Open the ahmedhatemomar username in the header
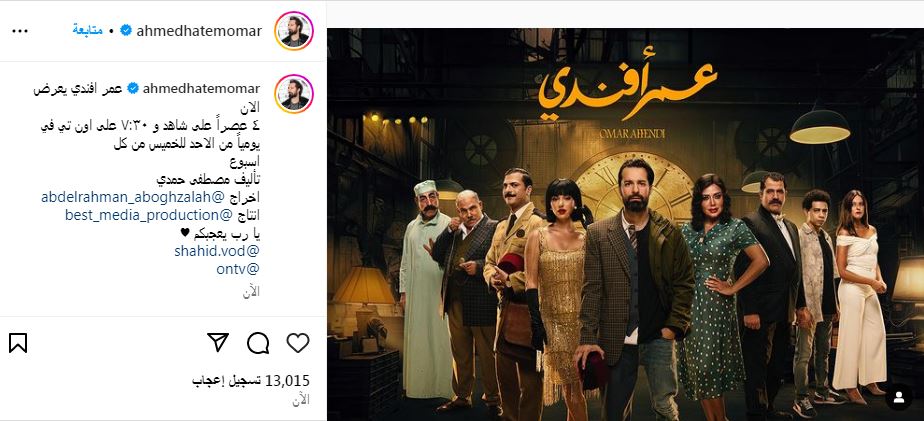This screenshot has height=421, width=924. click(x=199, y=31)
